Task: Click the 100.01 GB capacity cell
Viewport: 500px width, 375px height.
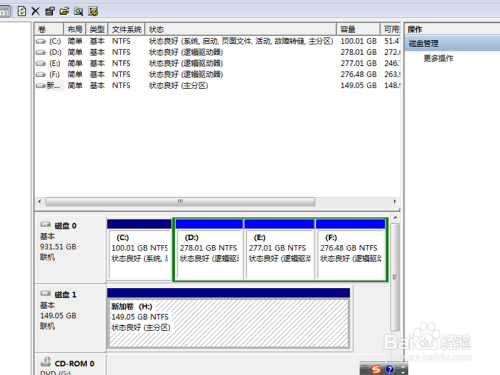Action: point(358,41)
